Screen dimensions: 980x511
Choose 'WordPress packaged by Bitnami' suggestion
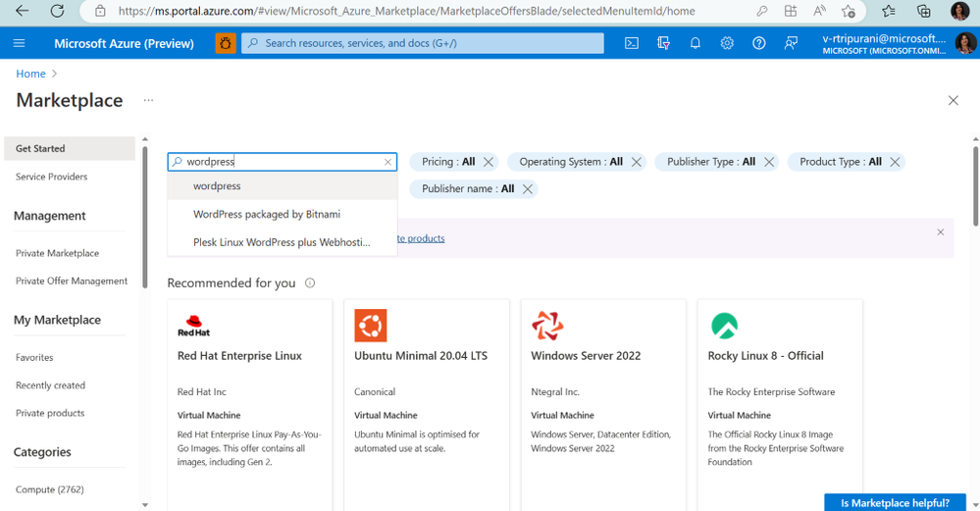coord(282,214)
